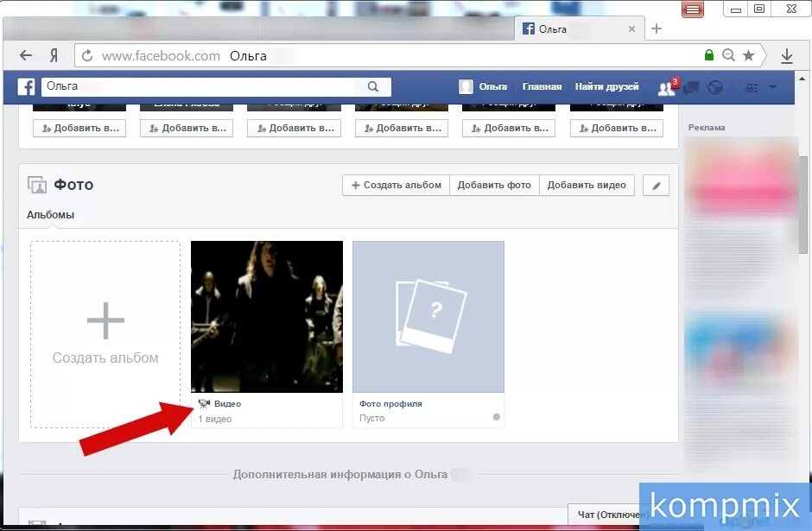
Task: Click the Создать альбом plus tile
Action: click(105, 334)
